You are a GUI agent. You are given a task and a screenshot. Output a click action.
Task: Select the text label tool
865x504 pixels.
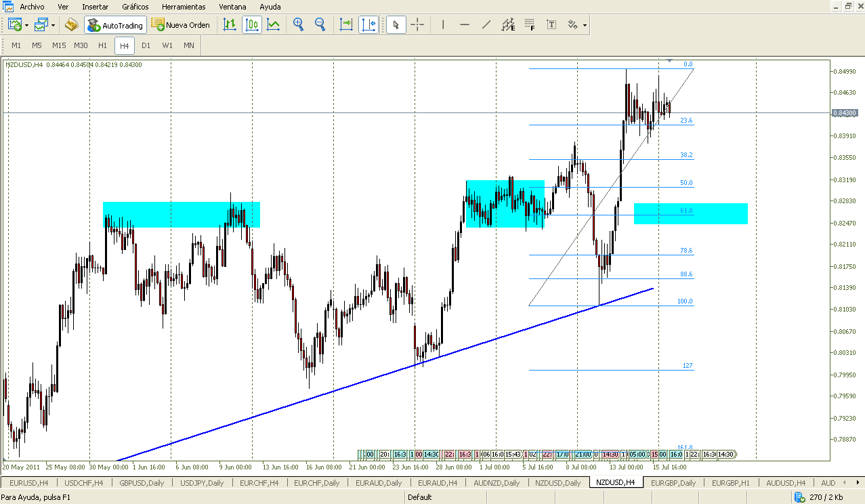[x=551, y=25]
